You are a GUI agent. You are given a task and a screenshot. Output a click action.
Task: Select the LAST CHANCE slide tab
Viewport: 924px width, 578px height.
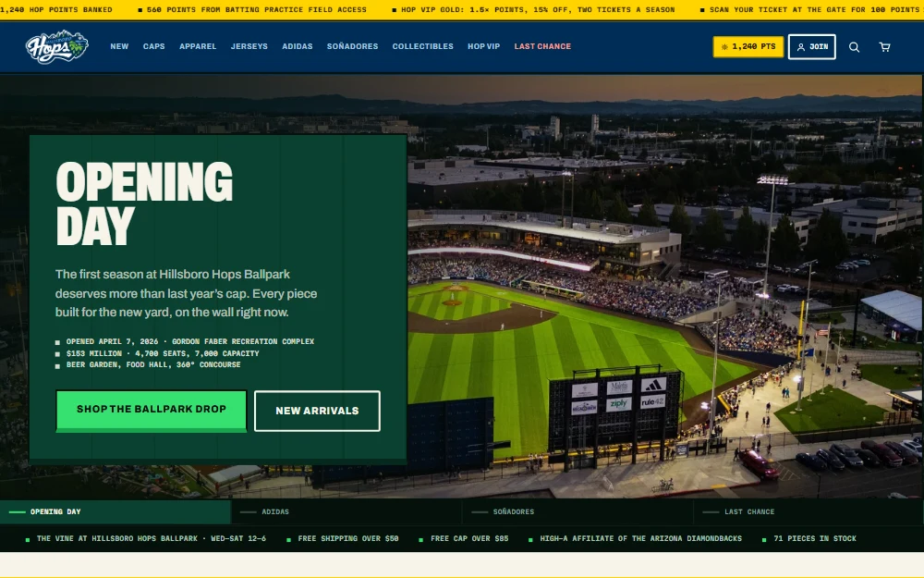[808, 512]
